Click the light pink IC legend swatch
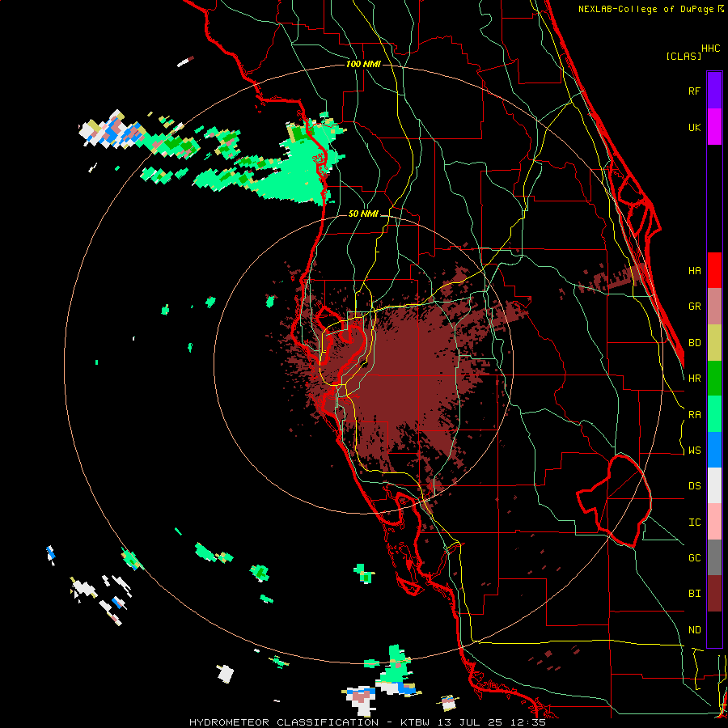Viewport: 728px width, 728px height. click(714, 522)
